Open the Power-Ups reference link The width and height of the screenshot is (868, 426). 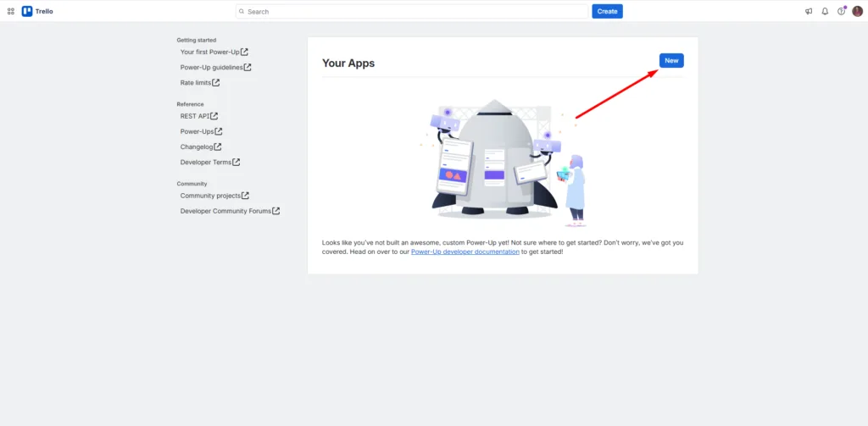pyautogui.click(x=202, y=131)
